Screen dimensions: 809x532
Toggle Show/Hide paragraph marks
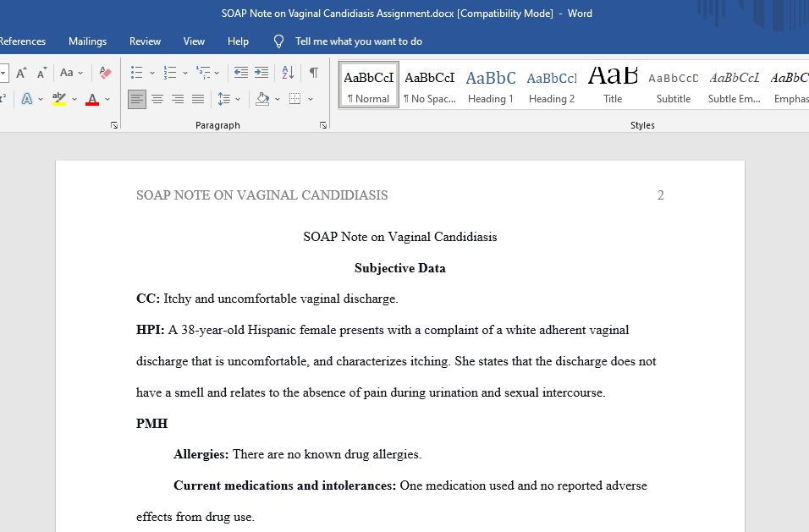314,73
